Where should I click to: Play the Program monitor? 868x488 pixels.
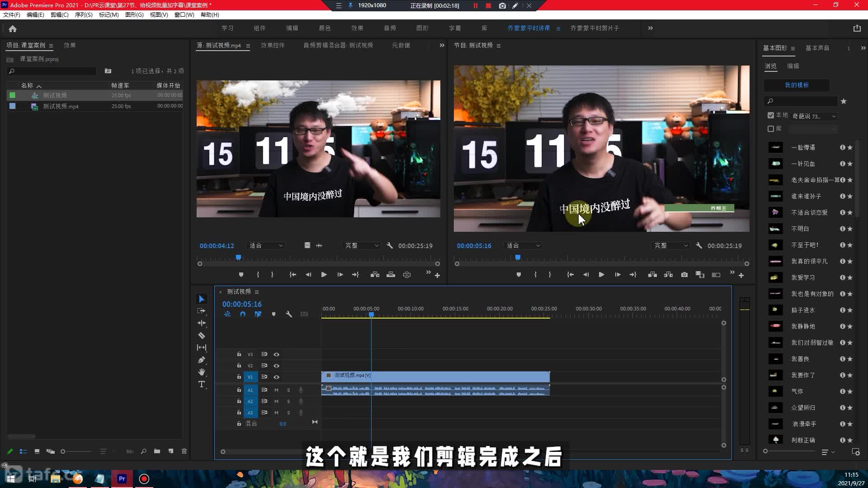(601, 275)
